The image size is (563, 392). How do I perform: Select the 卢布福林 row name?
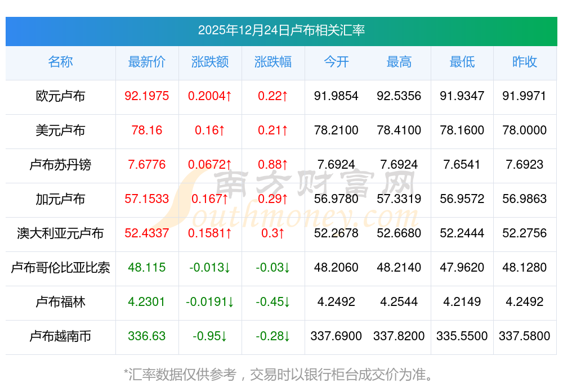60,301
